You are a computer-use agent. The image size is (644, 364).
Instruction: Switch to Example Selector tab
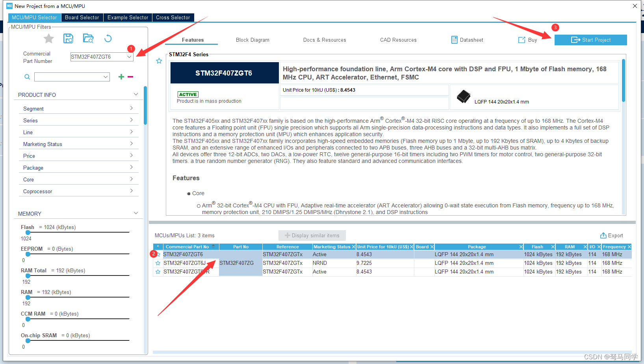pos(128,17)
